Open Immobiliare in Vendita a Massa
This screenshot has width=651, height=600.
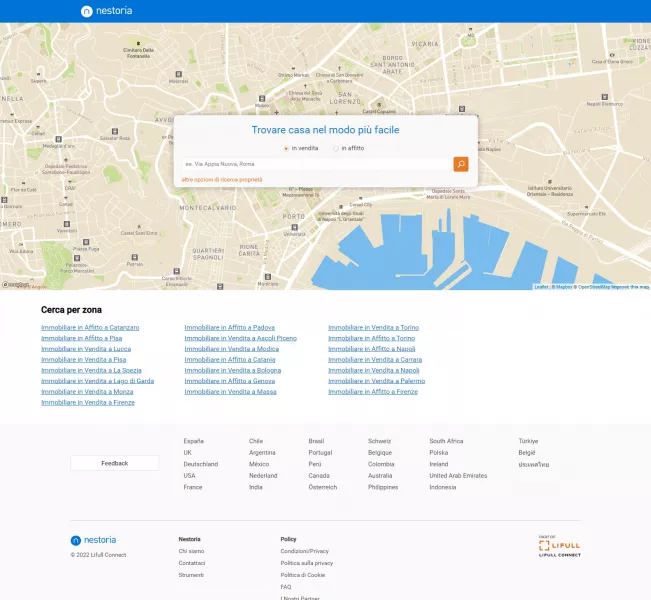click(x=230, y=392)
